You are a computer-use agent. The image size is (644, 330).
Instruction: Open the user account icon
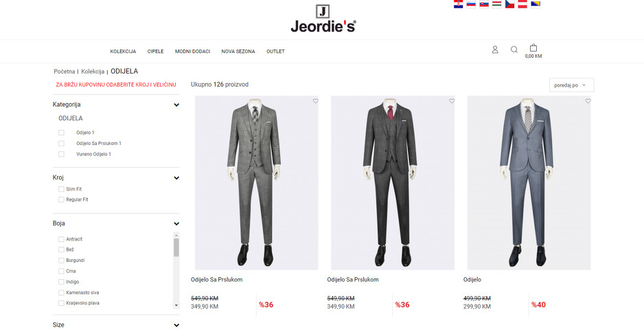coord(495,49)
